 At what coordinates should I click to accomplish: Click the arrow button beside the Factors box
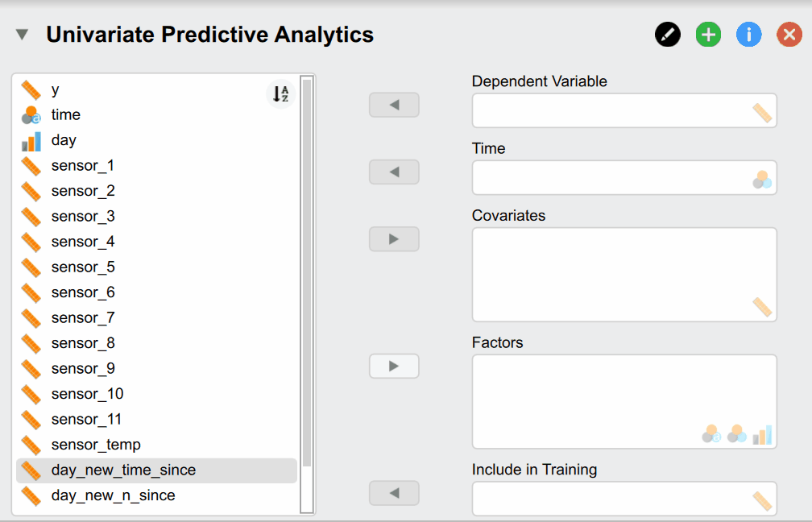pos(394,366)
